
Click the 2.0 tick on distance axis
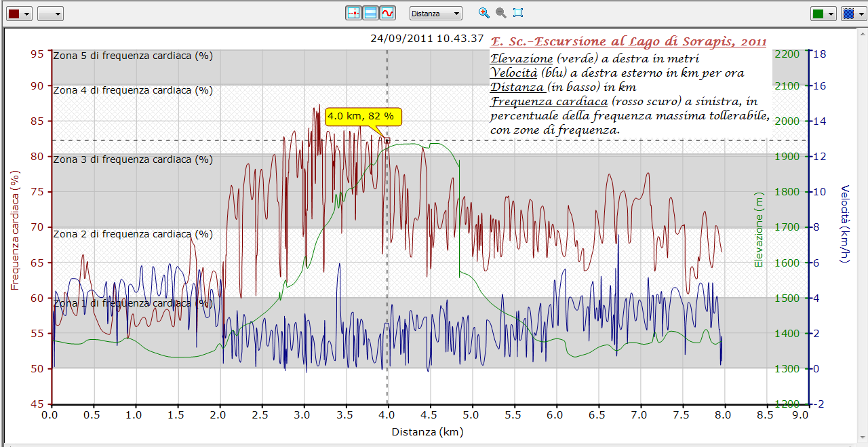tap(219, 413)
